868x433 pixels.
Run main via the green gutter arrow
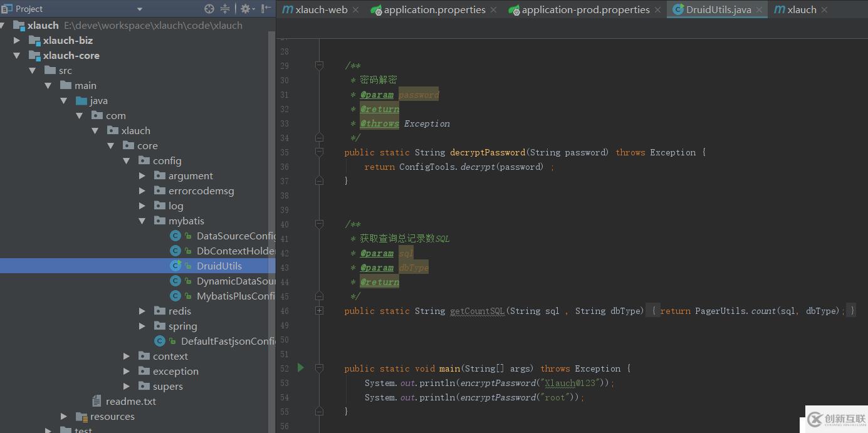(x=300, y=368)
